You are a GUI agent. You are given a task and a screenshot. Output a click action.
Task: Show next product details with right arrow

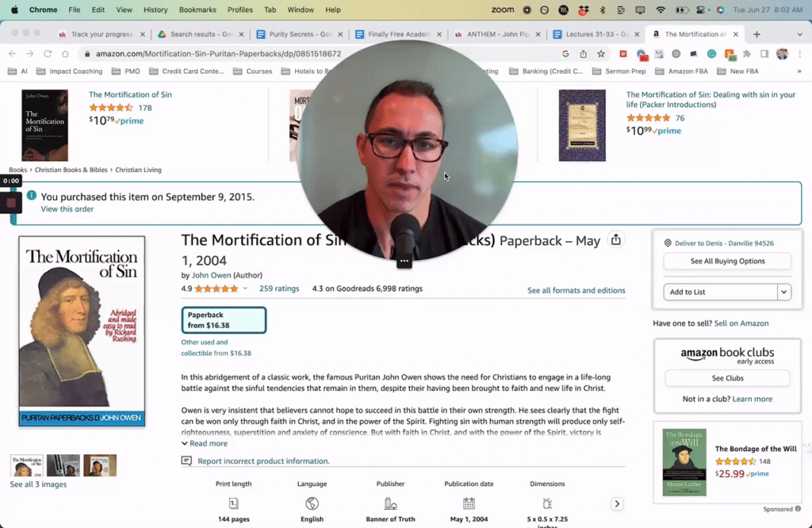point(617,503)
